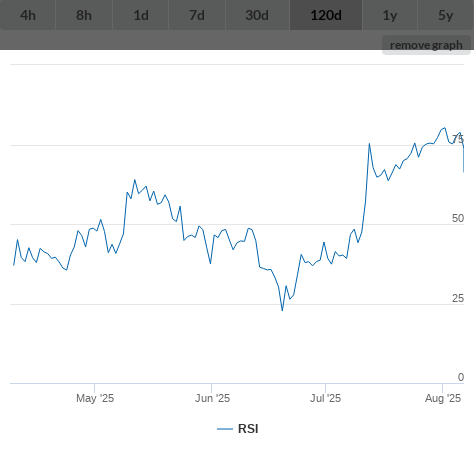Click the Jul '25 axis label
Image resolution: width=474 pixels, height=455 pixels.
coord(325,398)
